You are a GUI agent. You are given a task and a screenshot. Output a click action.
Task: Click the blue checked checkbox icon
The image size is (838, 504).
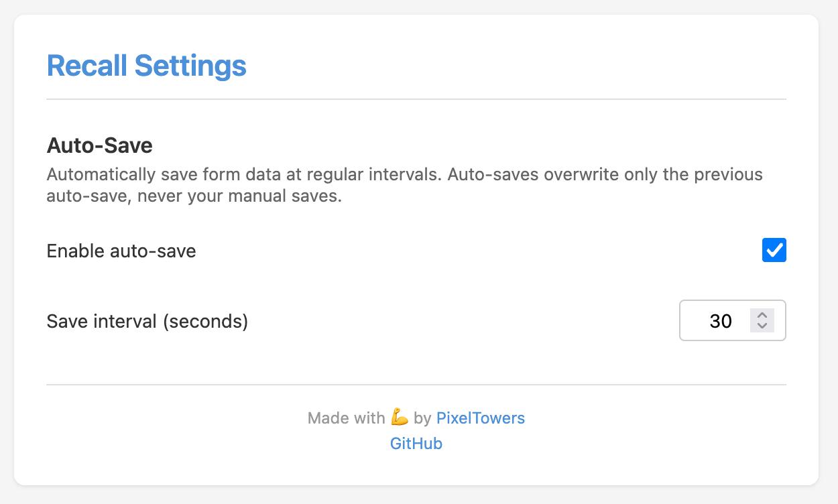pos(774,250)
